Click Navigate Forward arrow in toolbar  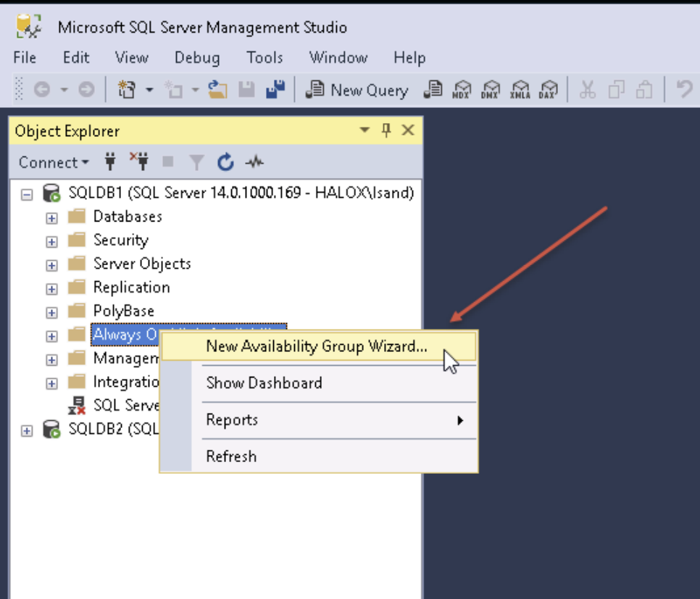pos(87,90)
